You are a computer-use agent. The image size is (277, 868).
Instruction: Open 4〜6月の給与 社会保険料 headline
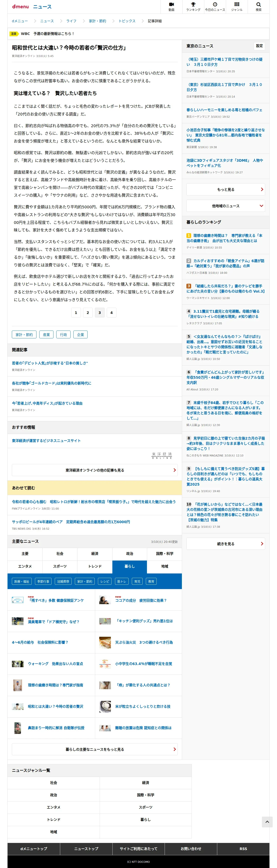(x=40, y=642)
